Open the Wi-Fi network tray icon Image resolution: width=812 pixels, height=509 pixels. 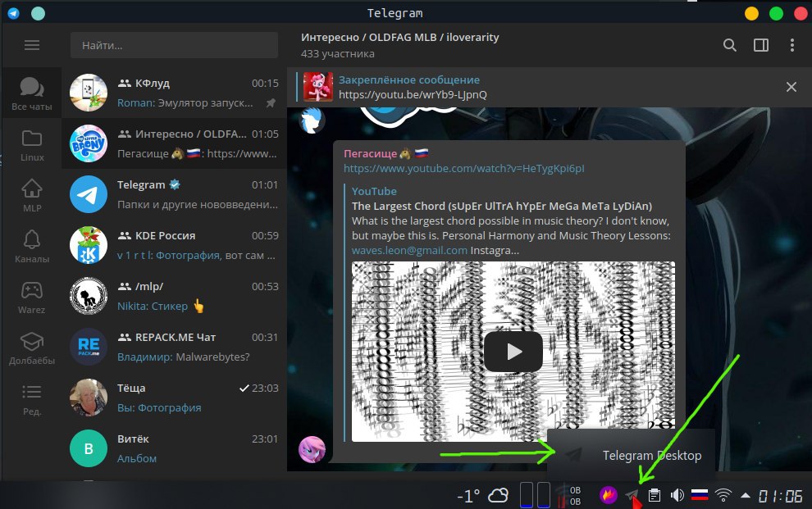click(x=723, y=496)
